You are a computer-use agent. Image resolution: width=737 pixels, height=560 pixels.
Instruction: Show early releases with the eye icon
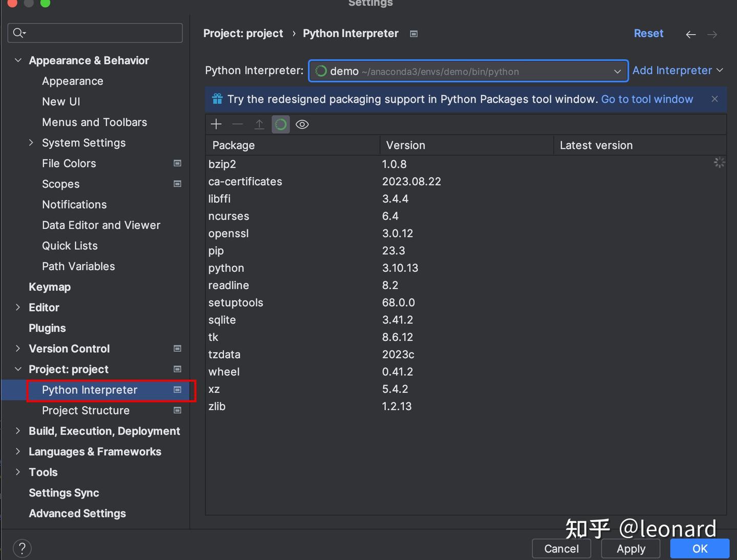tap(302, 124)
